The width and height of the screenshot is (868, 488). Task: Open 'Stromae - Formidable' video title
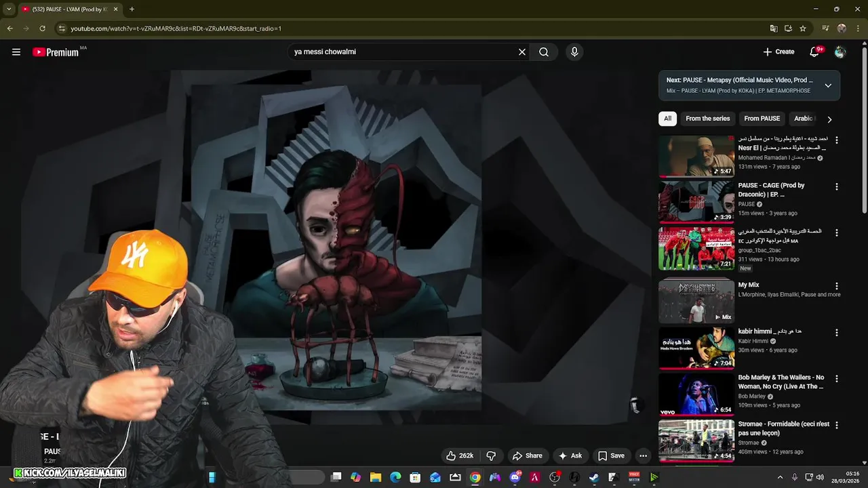click(x=783, y=428)
